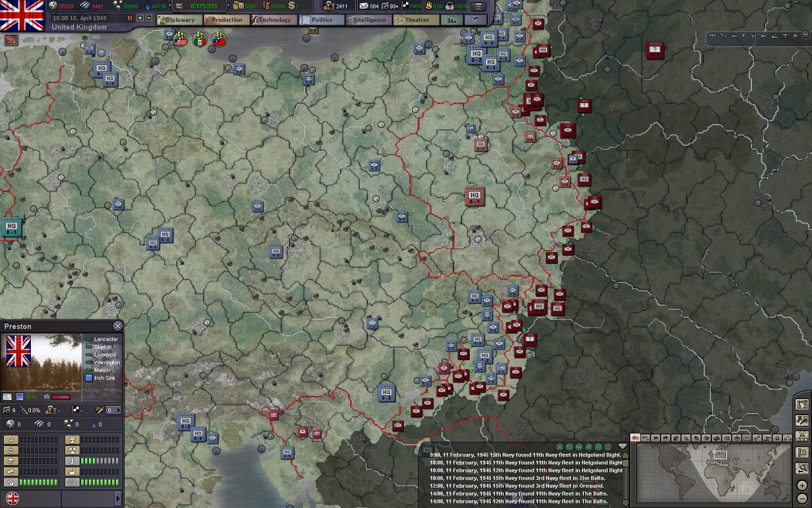This screenshot has height=508, width=812.
Task: Close the Preston province panel
Action: tap(117, 326)
